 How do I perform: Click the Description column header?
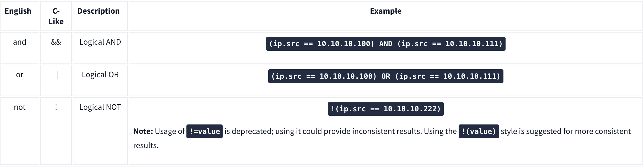[98, 11]
